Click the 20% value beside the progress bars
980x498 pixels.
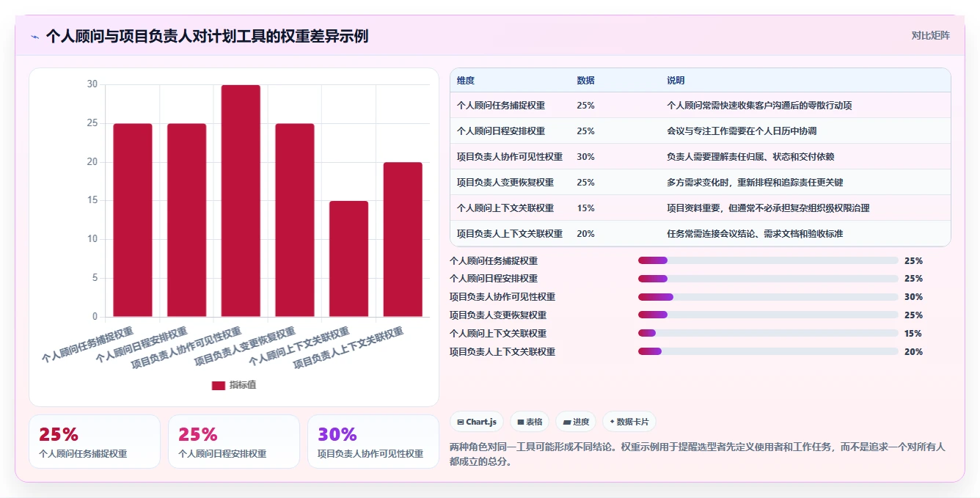pyautogui.click(x=913, y=352)
